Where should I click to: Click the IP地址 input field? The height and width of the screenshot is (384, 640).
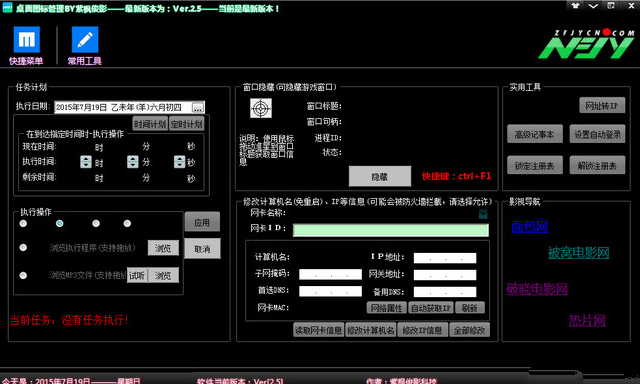point(445,258)
